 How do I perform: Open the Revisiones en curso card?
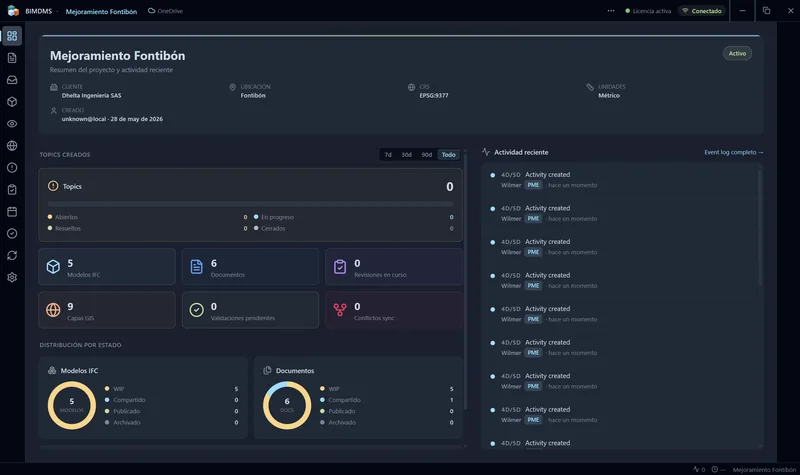(394, 267)
